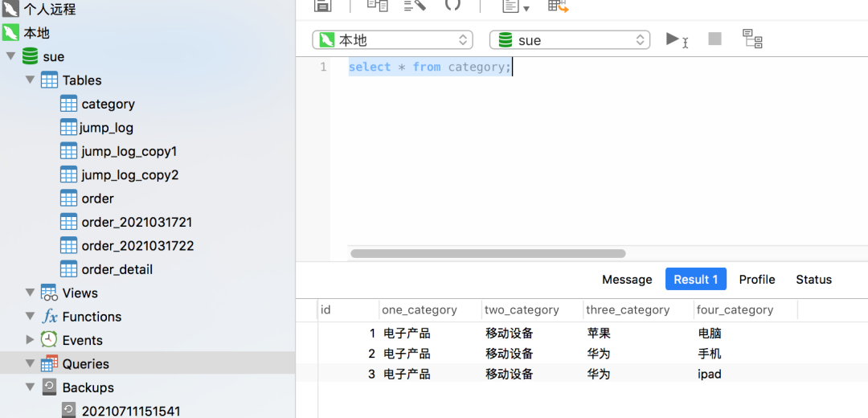The height and width of the screenshot is (418, 868).
Task: Click the four_category column header
Action: click(x=746, y=310)
